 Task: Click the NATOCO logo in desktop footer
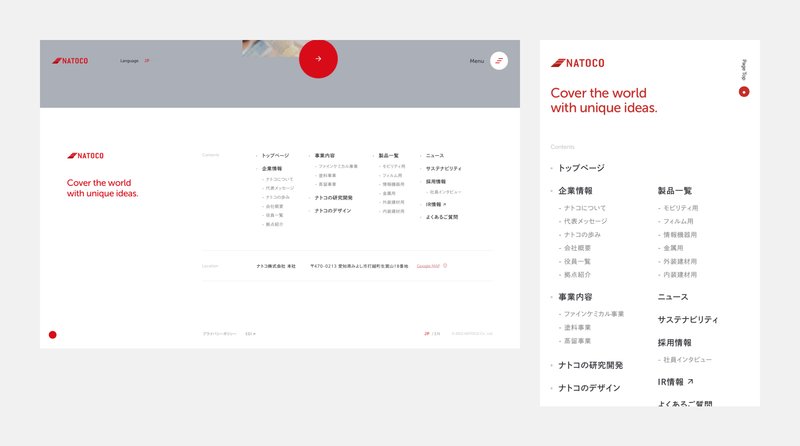(85, 156)
